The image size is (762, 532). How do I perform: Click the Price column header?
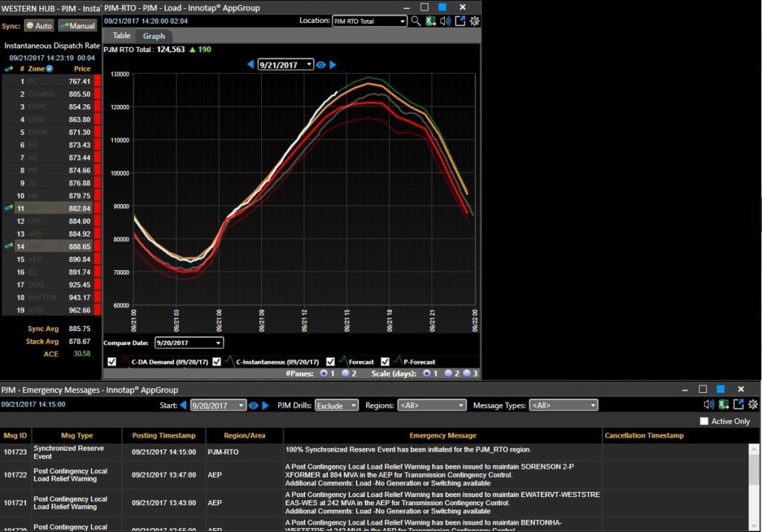tap(82, 68)
